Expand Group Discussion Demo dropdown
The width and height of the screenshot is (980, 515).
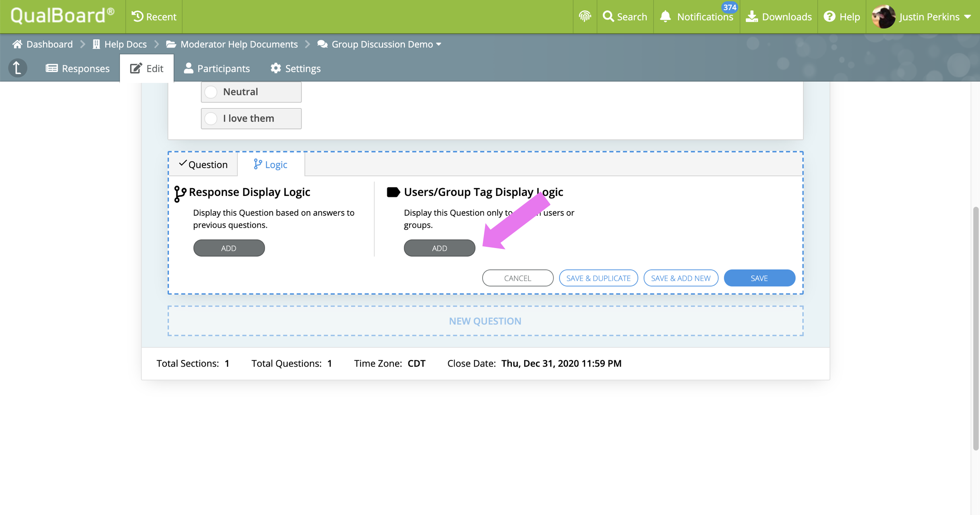pos(439,44)
